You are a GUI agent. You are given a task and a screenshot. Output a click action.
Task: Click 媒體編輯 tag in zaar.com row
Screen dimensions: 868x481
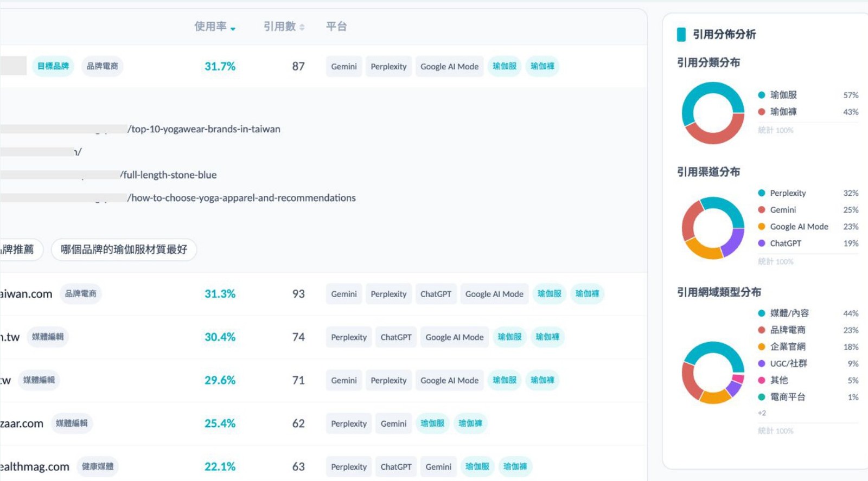tap(72, 423)
